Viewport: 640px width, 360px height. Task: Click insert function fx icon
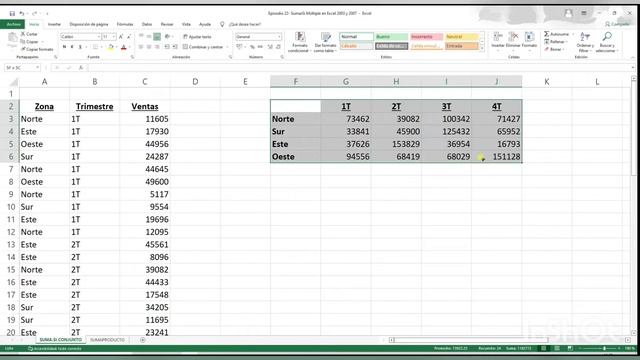click(81, 68)
